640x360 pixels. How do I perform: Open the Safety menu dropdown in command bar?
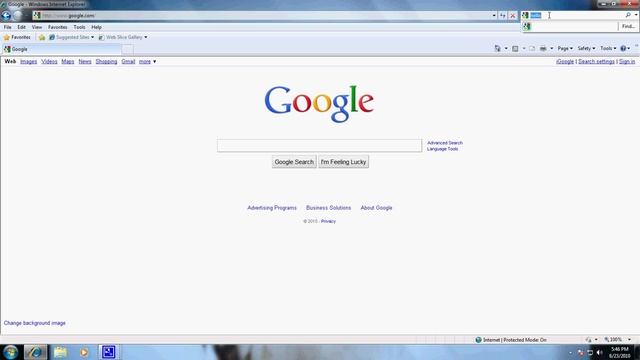[586, 49]
